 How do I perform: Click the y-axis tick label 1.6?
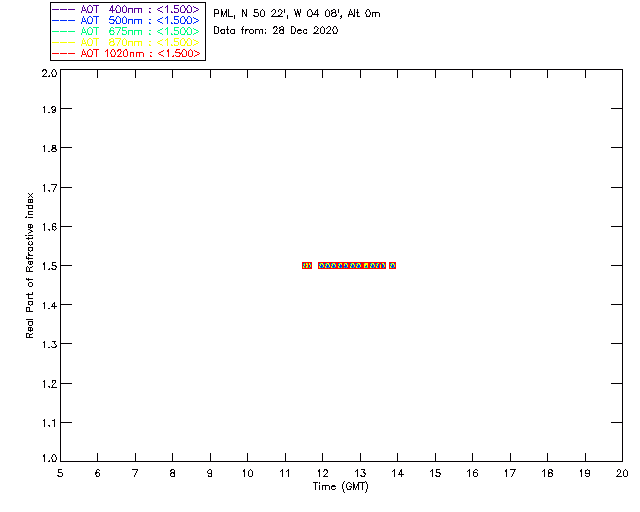[49, 227]
